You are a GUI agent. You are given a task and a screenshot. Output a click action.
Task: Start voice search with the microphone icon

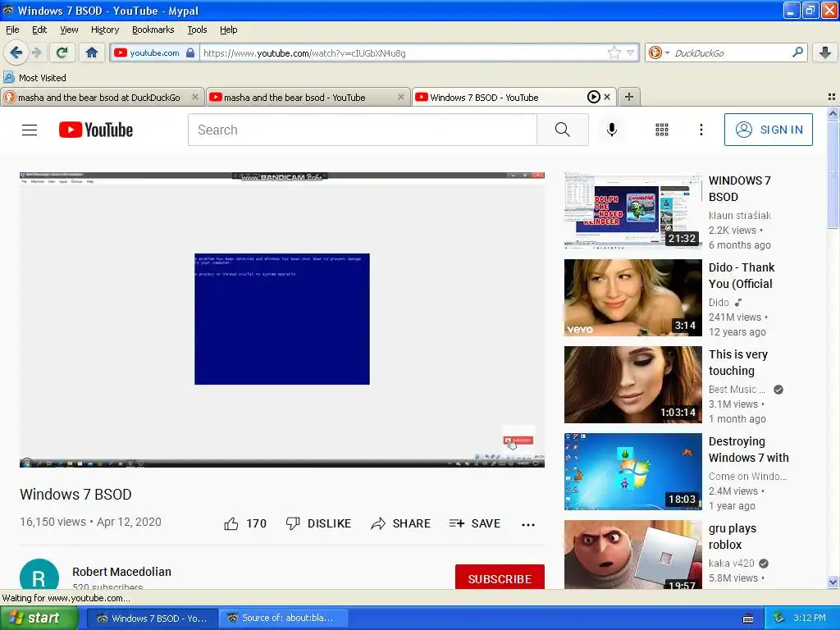coord(612,130)
